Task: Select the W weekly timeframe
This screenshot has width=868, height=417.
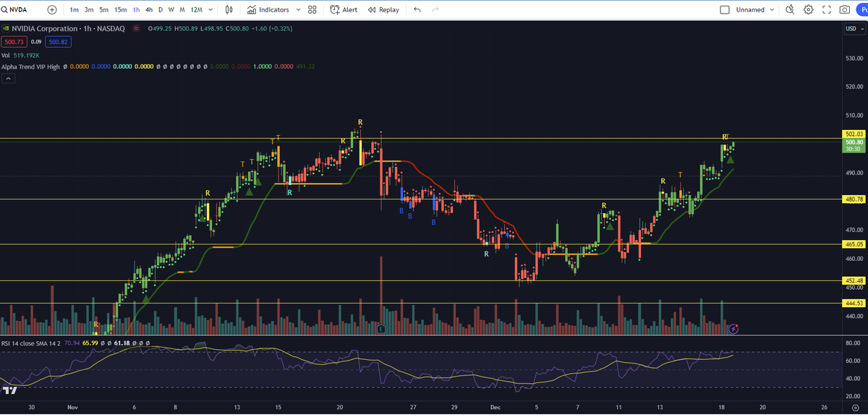Action: pos(171,9)
